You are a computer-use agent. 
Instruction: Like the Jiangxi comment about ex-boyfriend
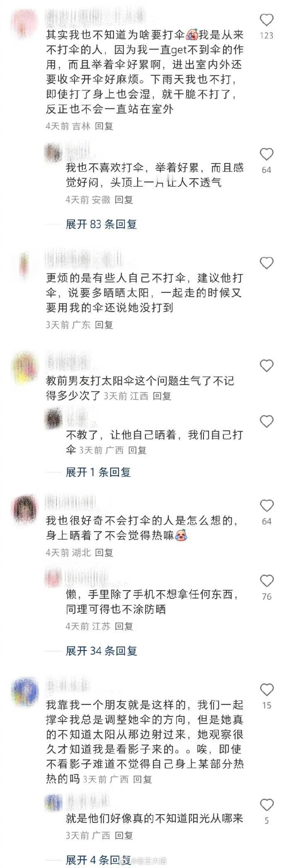(267, 366)
